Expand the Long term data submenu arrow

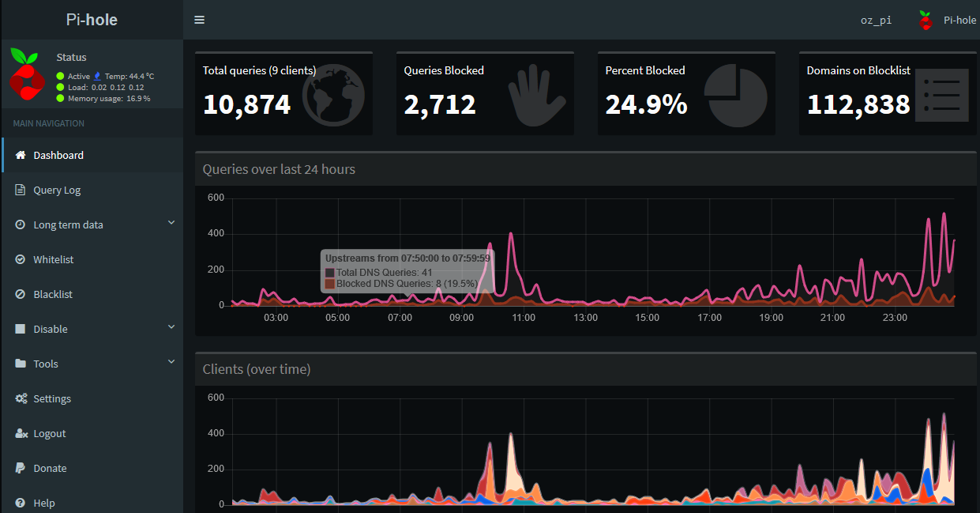point(171,224)
